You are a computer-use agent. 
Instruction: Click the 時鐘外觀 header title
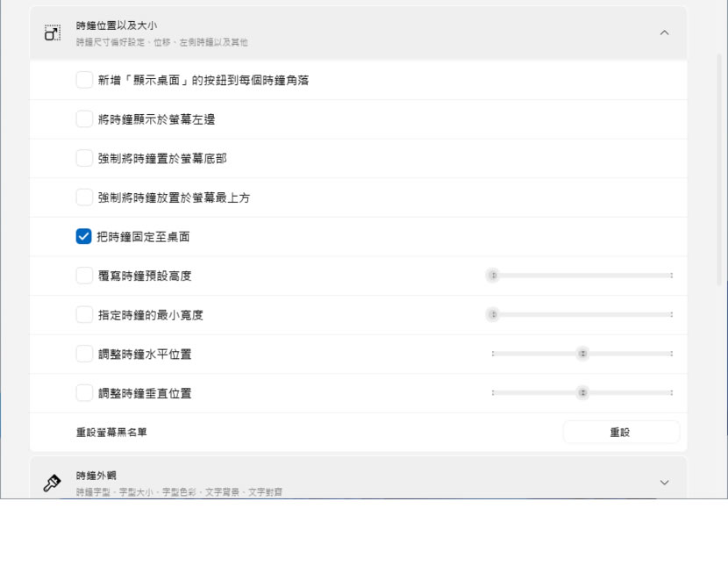tap(96, 476)
